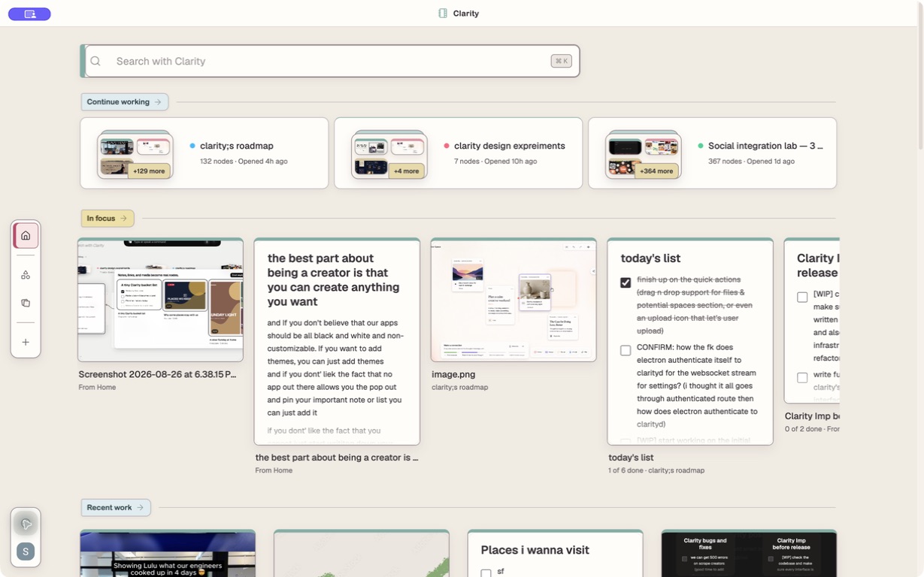The image size is (924, 577).
Task: Uncheck the completed "finish up on the quick actions" item
Action: click(x=626, y=282)
